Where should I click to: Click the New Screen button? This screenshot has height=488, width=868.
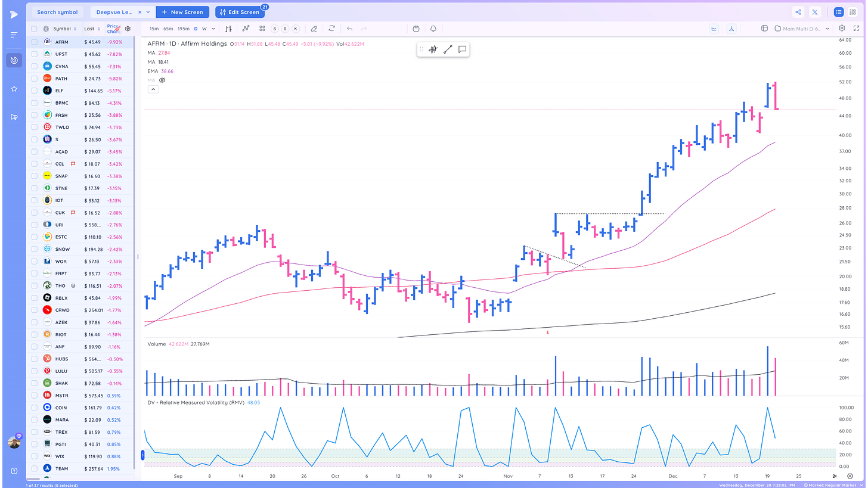click(182, 12)
